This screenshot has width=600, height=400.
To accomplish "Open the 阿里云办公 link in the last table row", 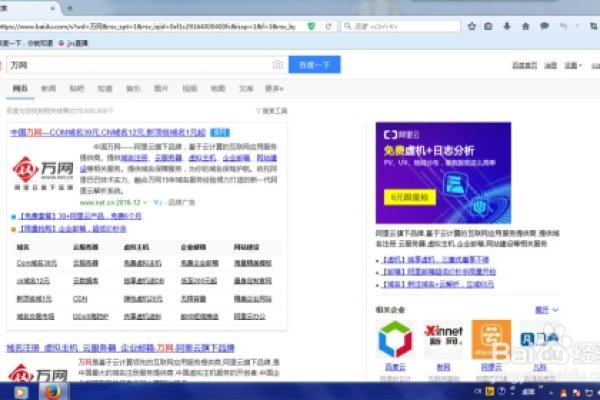I will [249, 317].
